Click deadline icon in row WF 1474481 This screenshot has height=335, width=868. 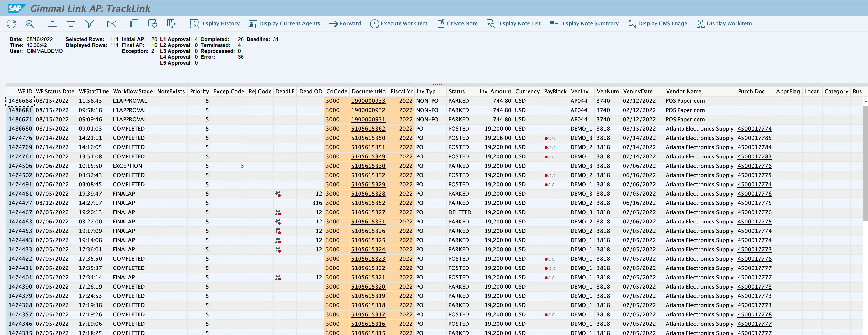pyautogui.click(x=278, y=194)
